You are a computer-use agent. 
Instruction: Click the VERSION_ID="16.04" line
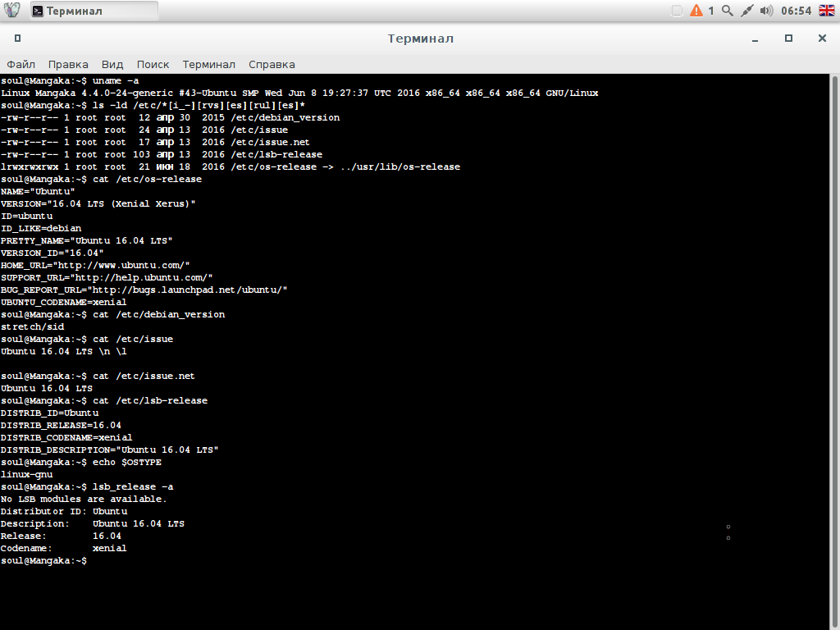click(x=52, y=253)
